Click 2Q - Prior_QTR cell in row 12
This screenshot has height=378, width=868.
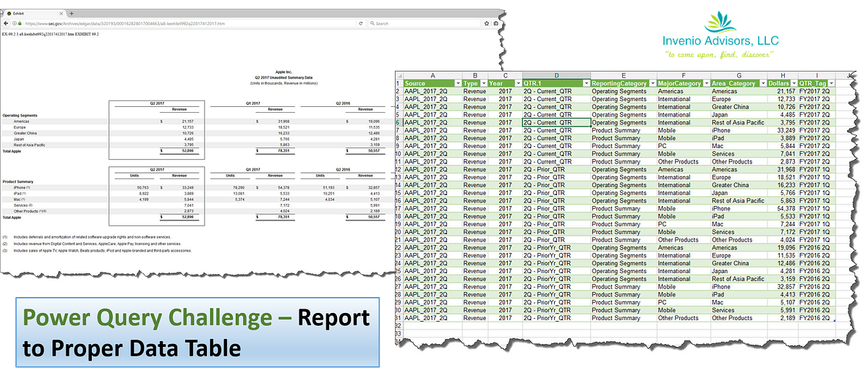coord(556,169)
